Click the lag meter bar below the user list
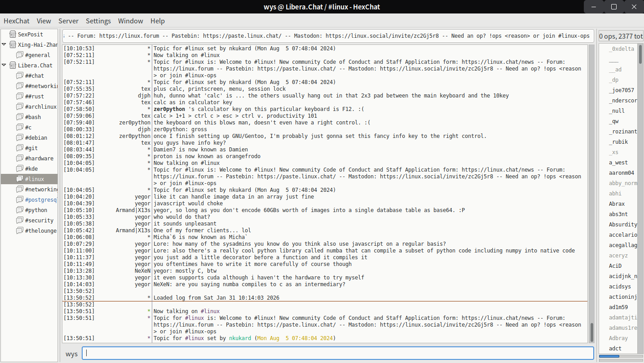The image size is (644, 363). click(620, 356)
